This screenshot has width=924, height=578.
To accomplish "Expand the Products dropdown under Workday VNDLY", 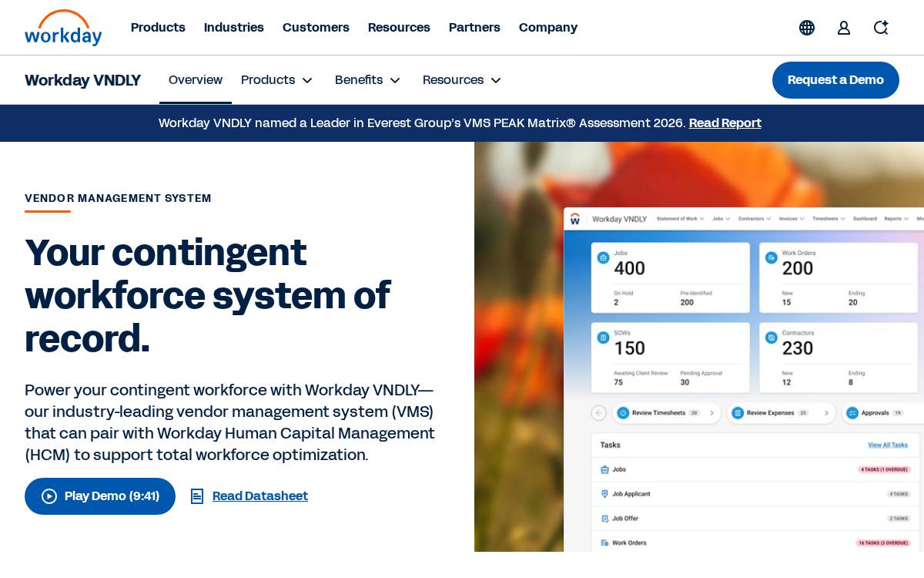I will (x=277, y=80).
